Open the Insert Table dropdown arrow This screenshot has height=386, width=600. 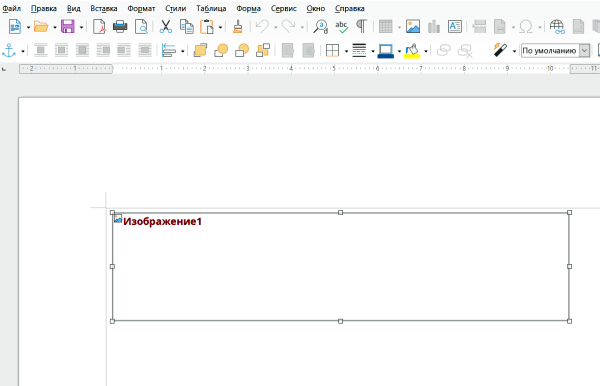click(399, 28)
